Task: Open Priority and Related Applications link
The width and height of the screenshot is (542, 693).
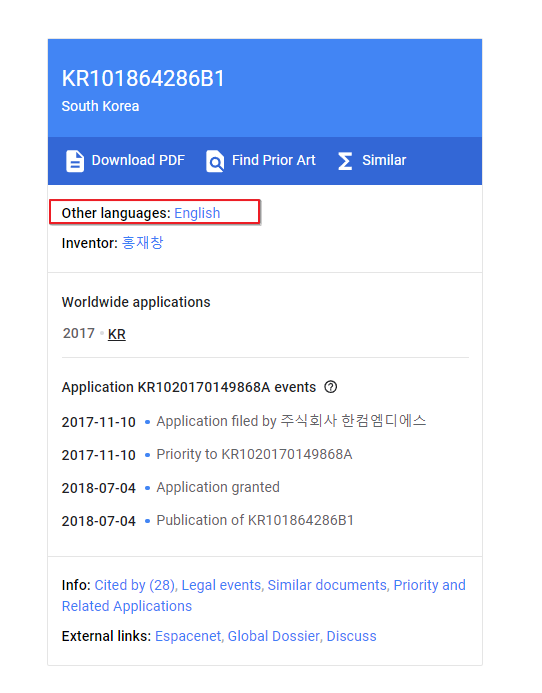Action: coord(263,595)
